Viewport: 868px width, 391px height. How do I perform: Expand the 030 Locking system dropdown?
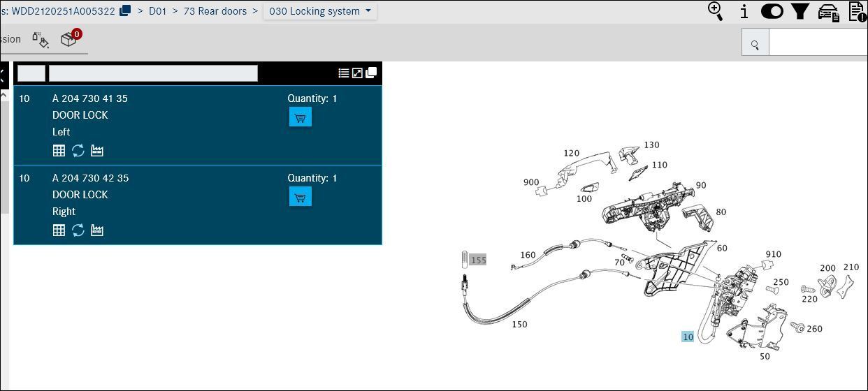click(319, 11)
